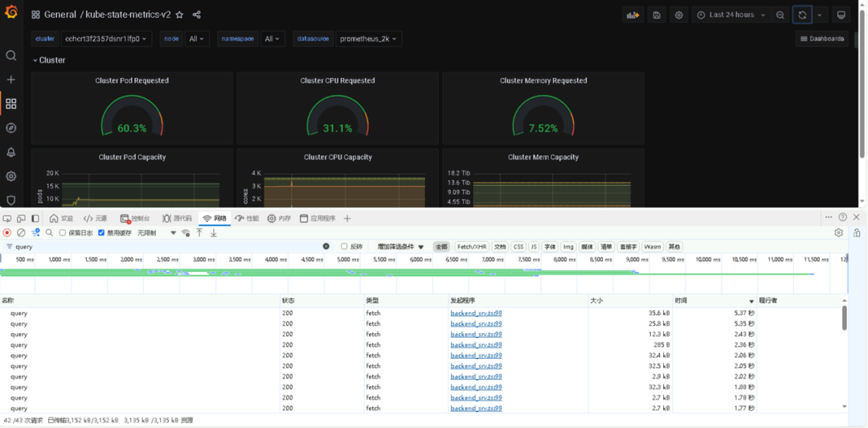
Task: Stop recording the network log
Action: click(x=7, y=233)
